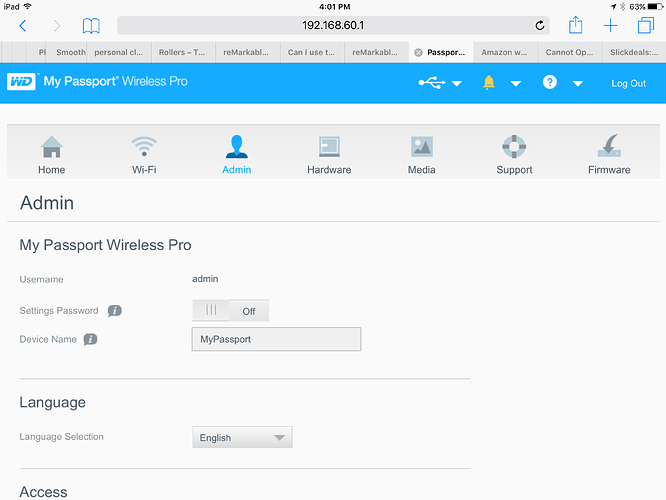666x500 pixels.
Task: Open the Hardware section
Action: (x=329, y=155)
